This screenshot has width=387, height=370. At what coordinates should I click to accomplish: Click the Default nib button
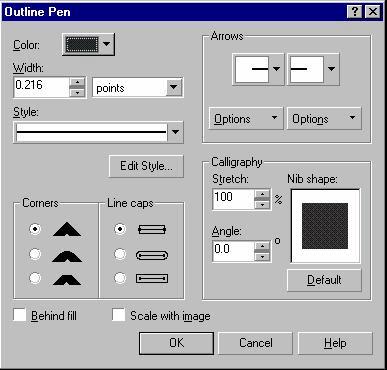tap(324, 280)
